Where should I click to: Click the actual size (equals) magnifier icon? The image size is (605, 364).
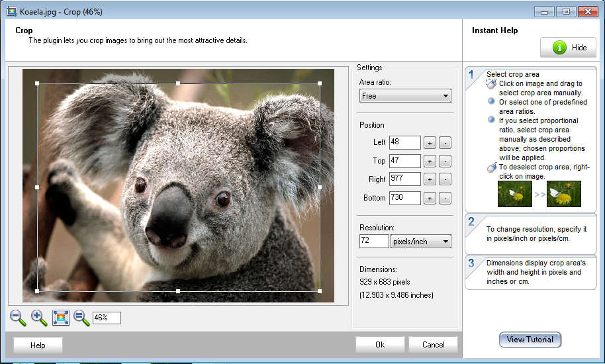click(81, 318)
